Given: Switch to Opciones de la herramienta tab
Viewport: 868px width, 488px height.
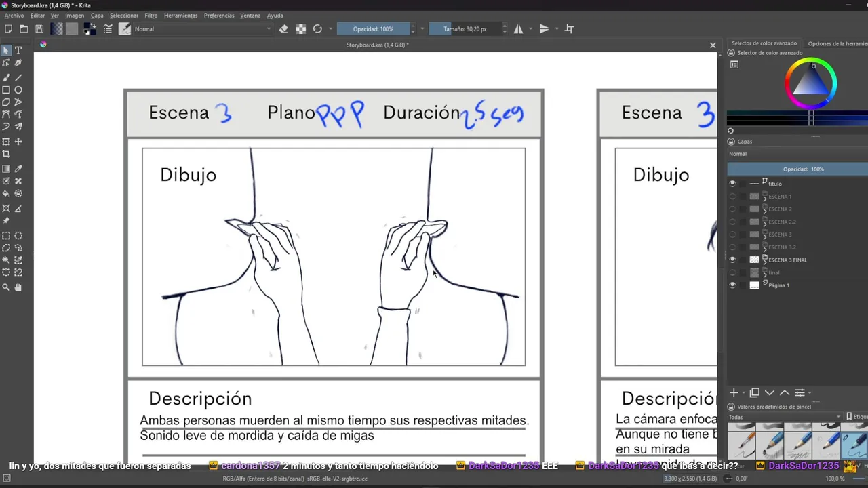Looking at the screenshot, I should (x=837, y=43).
